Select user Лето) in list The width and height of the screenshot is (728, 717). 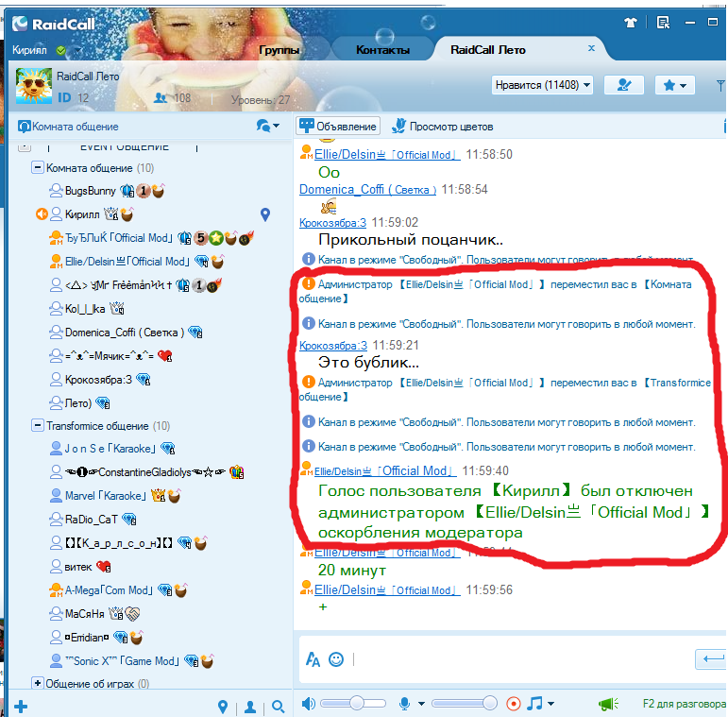pos(78,403)
